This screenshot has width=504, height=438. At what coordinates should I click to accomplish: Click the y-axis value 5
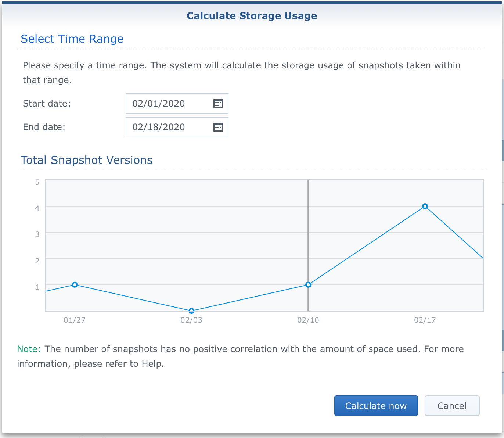[37, 182]
